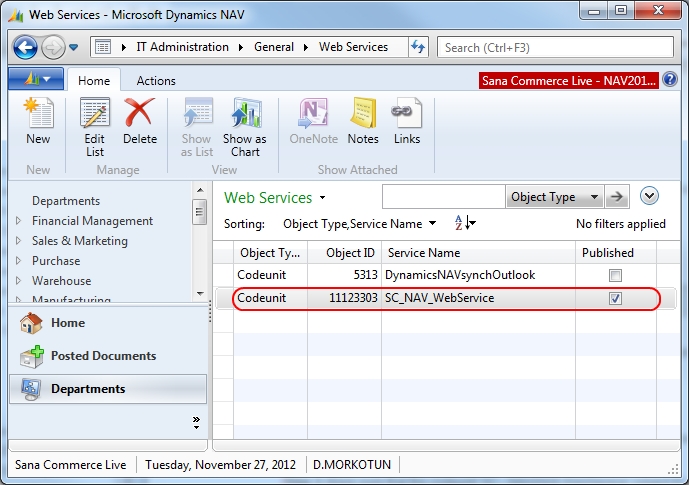
Task: Click the Dynamics NAV title bar icon
Action: [16, 15]
